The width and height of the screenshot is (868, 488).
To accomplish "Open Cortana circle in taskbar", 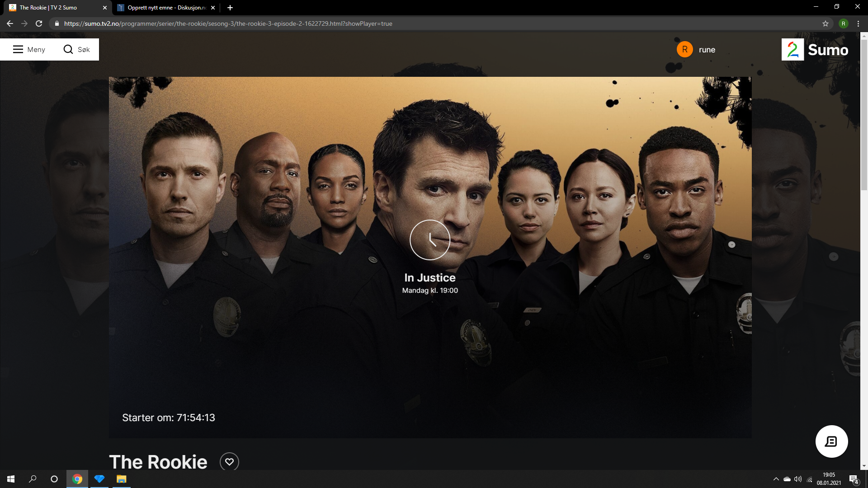I will coord(54,479).
